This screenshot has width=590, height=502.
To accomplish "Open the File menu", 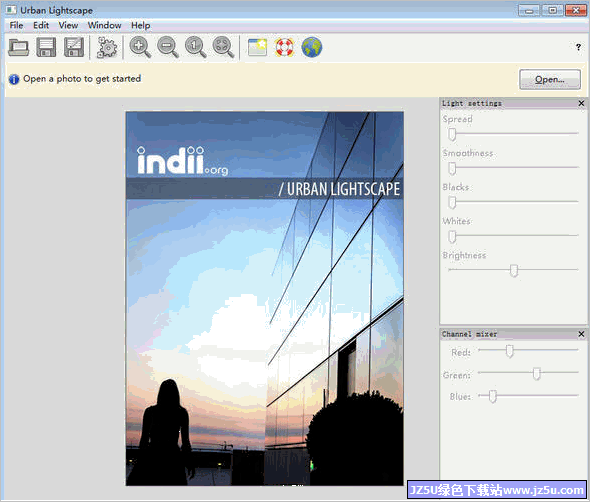I will tap(16, 25).
